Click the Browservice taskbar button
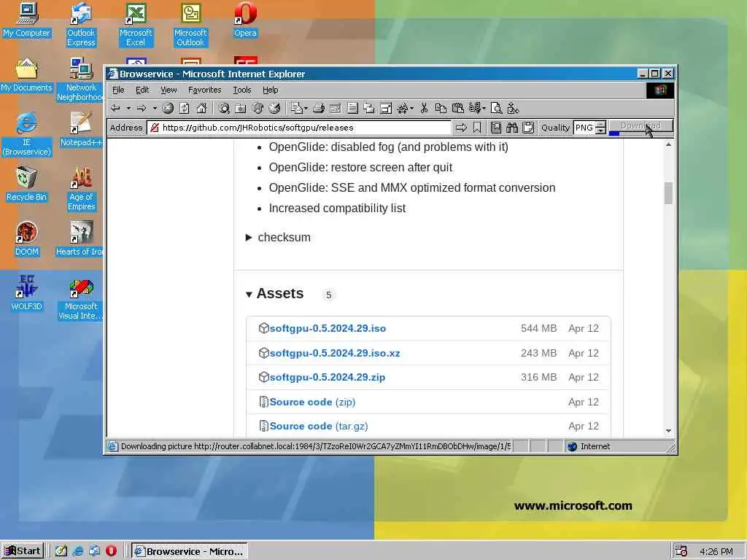 coord(189,551)
